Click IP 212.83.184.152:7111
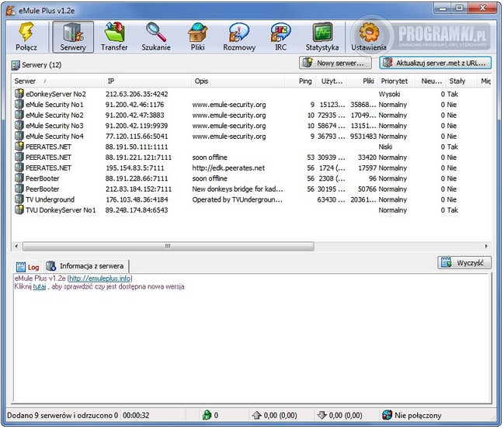 (138, 189)
